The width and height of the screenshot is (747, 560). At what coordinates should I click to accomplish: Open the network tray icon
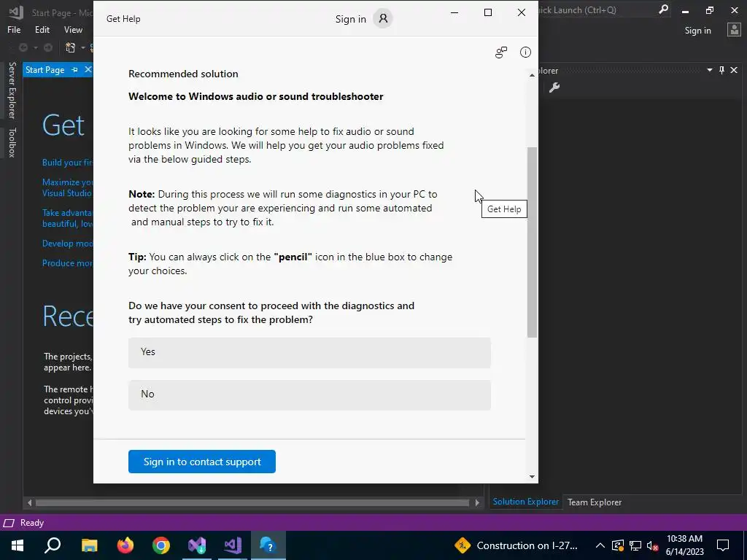tap(635, 545)
